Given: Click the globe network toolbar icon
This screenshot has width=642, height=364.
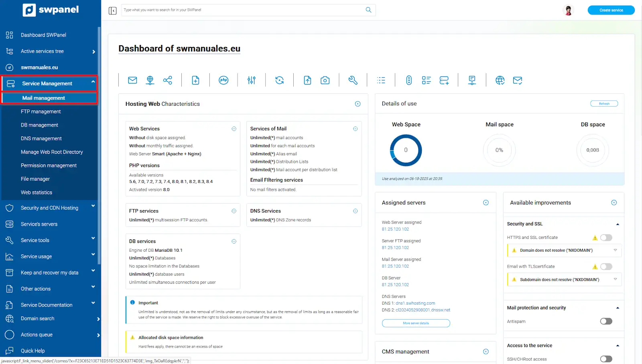Looking at the screenshot, I should point(150,80).
